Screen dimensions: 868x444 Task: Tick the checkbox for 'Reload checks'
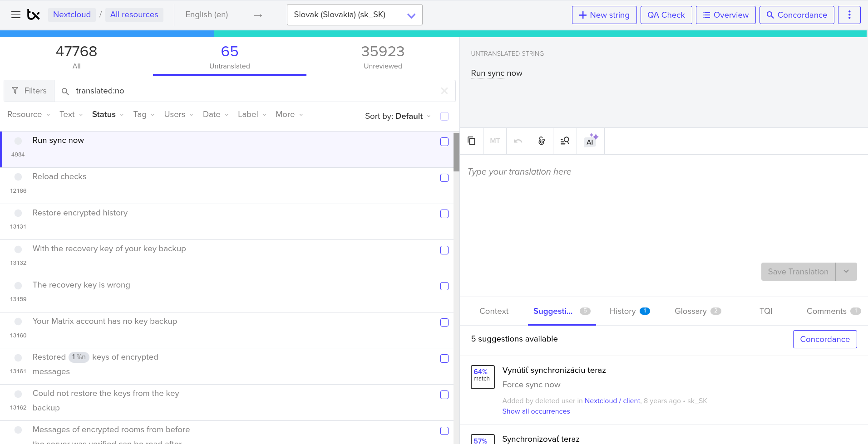pyautogui.click(x=444, y=178)
